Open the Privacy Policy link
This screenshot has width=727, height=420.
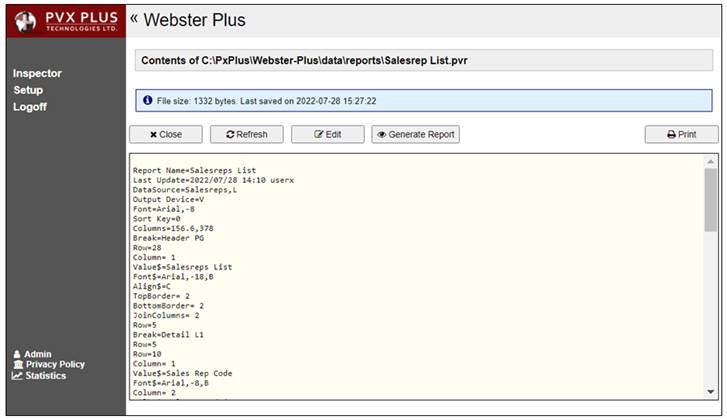tap(49, 364)
